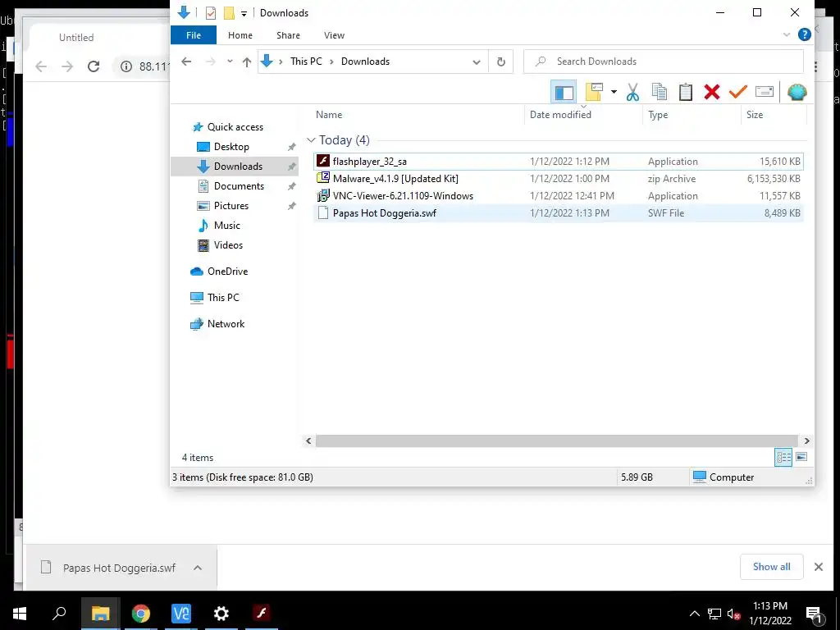
Task: Click the horizontal scrollbar right arrow
Action: (x=807, y=441)
